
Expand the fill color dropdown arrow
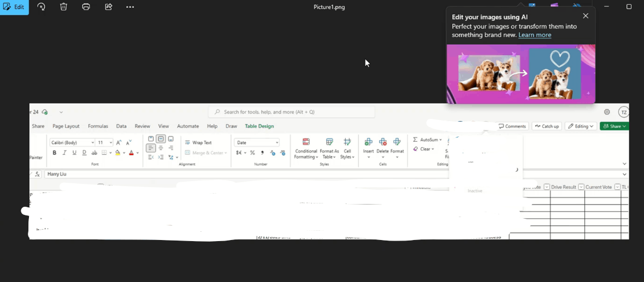(123, 153)
